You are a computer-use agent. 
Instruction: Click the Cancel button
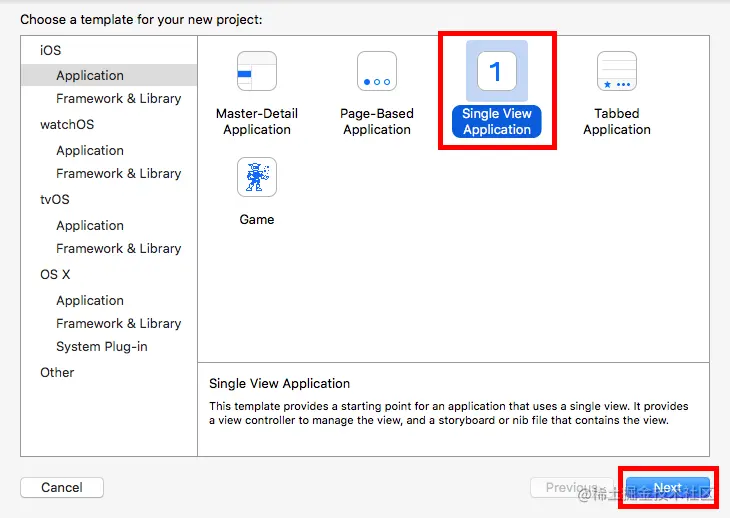point(62,487)
